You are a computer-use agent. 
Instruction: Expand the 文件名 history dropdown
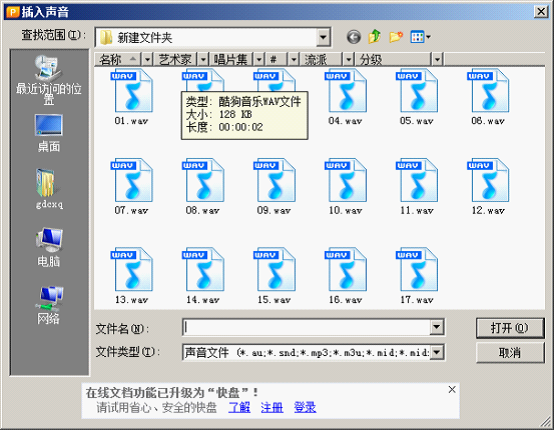(x=437, y=327)
